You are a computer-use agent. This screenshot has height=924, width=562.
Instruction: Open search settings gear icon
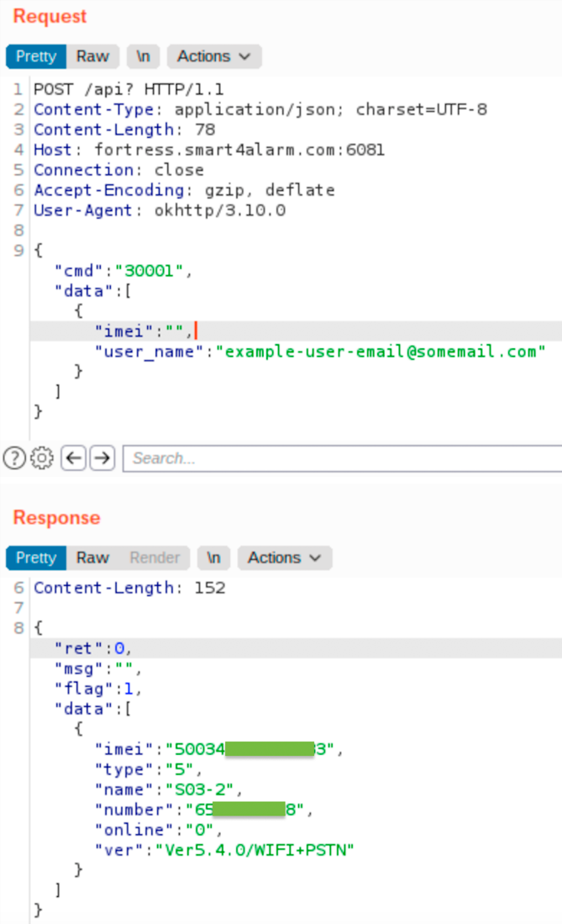pyautogui.click(x=42, y=458)
